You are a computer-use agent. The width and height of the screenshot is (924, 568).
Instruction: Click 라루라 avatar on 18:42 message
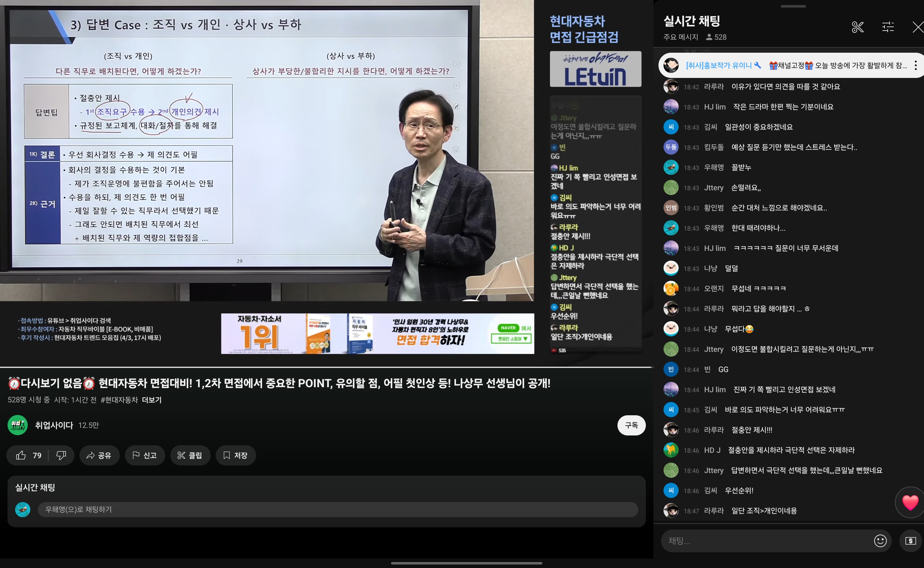(x=671, y=86)
